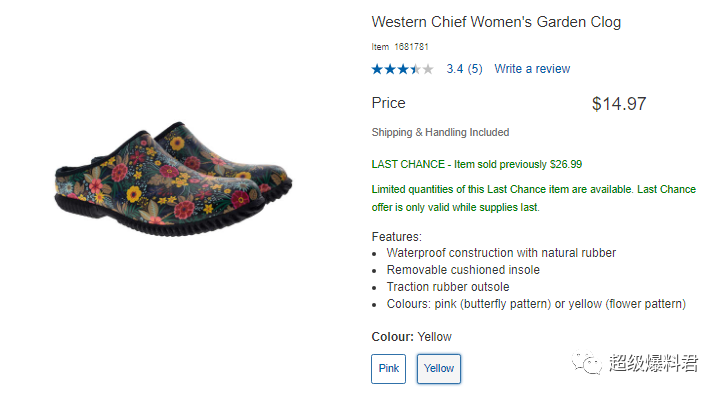This screenshot has height=396, width=722.
Task: Click the (5) review count
Action: click(475, 69)
